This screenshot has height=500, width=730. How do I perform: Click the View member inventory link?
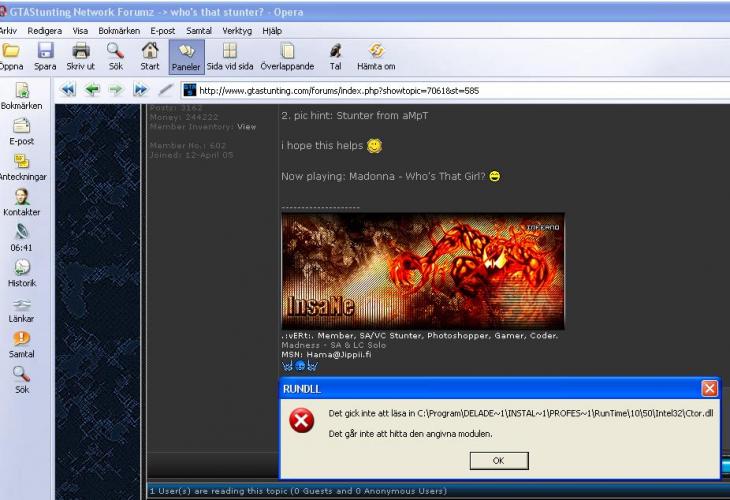246,127
